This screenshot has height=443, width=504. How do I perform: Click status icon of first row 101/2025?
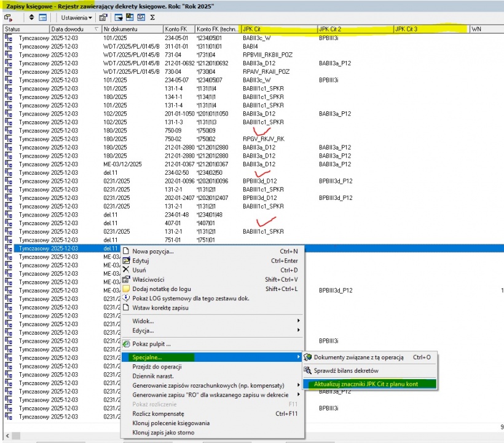click(x=9, y=38)
